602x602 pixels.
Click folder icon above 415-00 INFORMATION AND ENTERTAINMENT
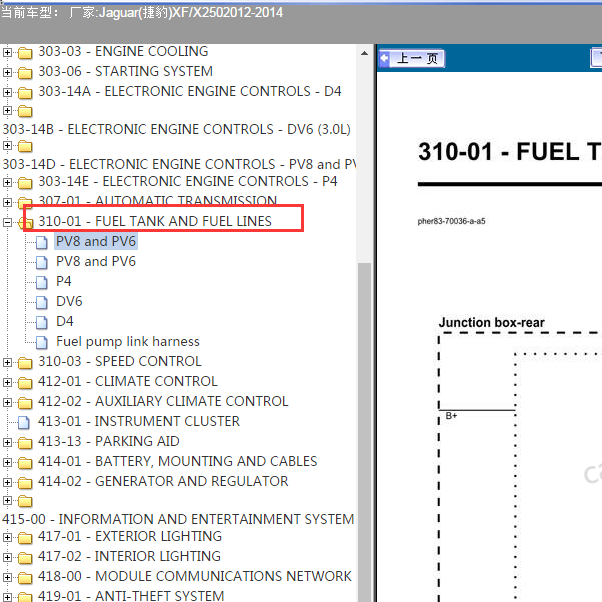[x=25, y=501]
